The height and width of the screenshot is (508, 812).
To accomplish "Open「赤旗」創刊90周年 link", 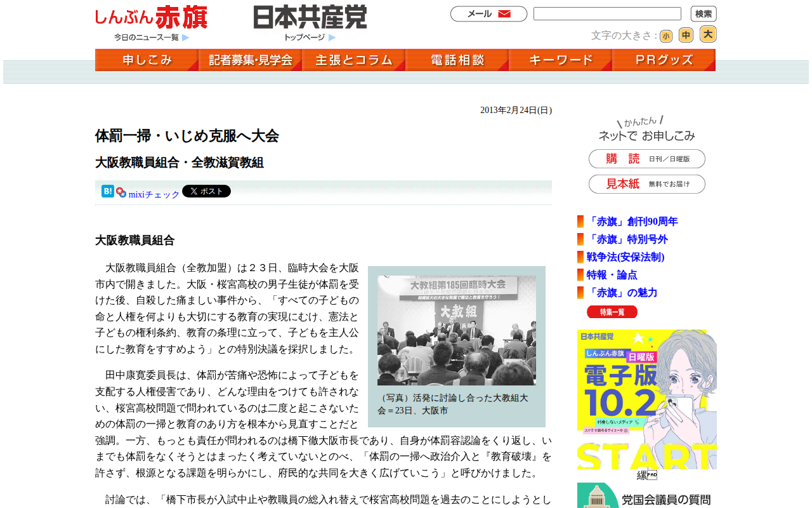I will coord(632,222).
